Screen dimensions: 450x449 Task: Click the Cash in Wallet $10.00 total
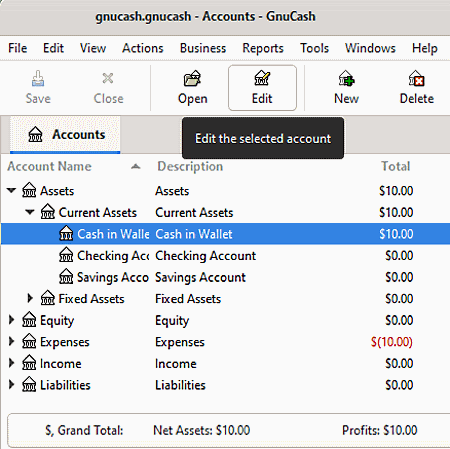click(x=396, y=234)
